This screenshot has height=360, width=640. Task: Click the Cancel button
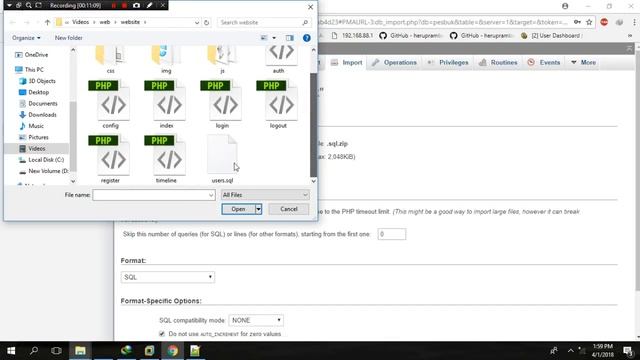click(289, 209)
